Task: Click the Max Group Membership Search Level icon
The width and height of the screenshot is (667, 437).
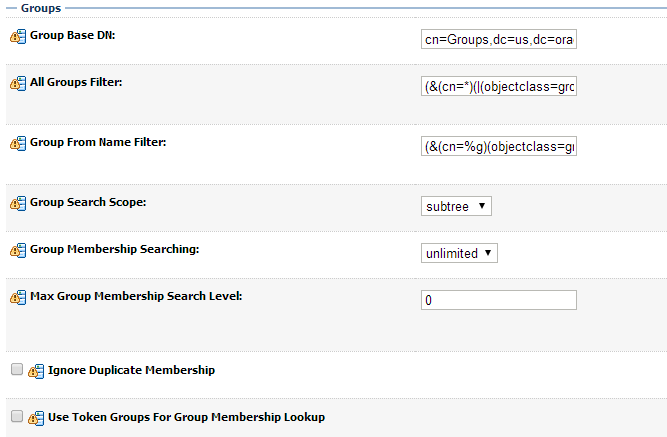Action: (x=18, y=298)
